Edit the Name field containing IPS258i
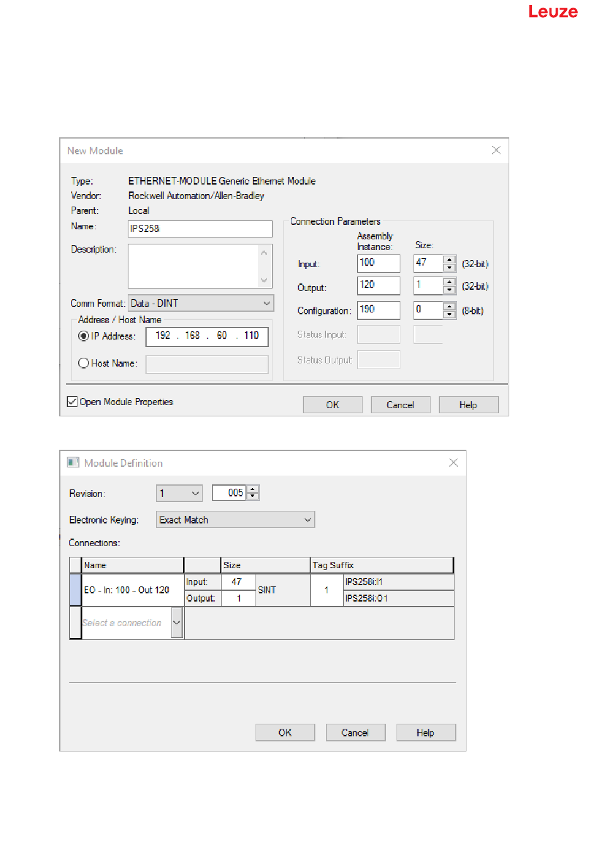Screen dimensions: 598x868 [200, 229]
